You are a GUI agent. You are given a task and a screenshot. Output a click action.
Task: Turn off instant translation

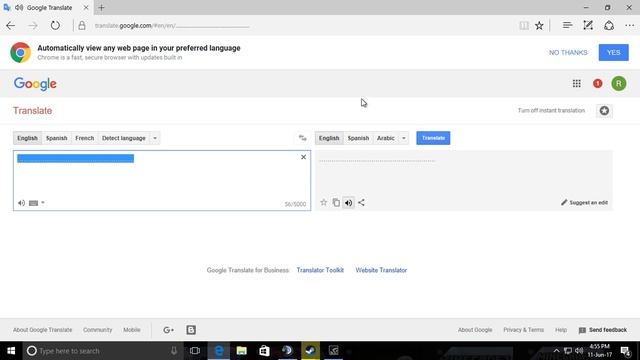point(551,111)
